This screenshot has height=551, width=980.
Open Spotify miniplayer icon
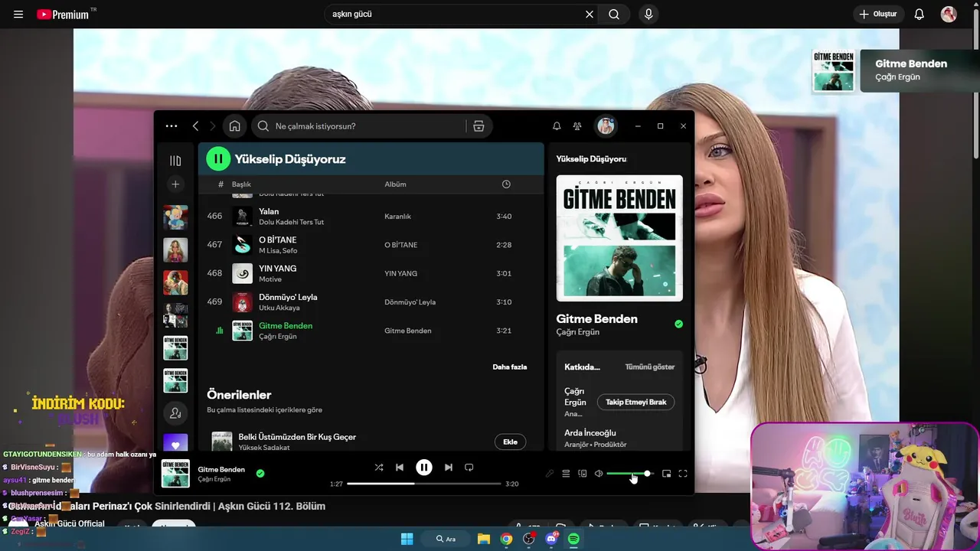click(x=666, y=474)
